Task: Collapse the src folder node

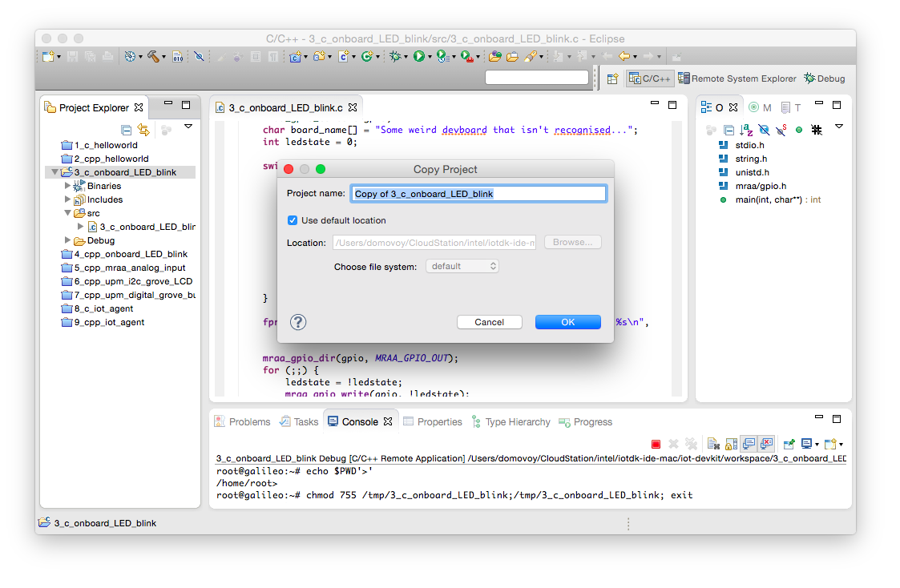Action: (x=67, y=213)
